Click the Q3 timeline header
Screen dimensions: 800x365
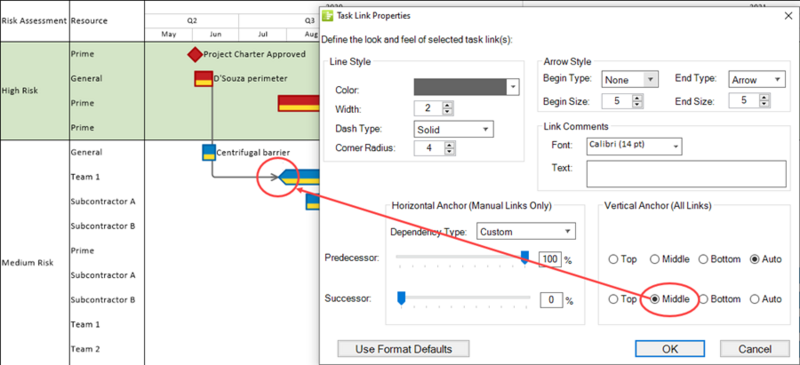point(310,21)
